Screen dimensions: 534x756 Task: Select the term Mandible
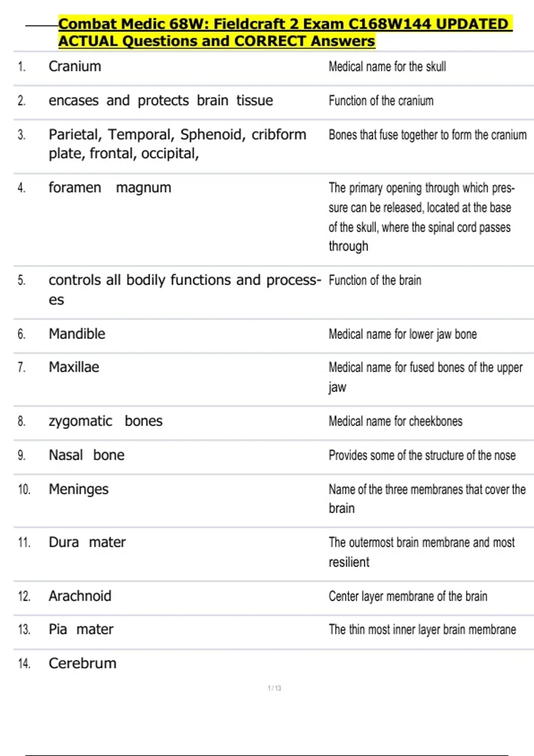pos(77,334)
